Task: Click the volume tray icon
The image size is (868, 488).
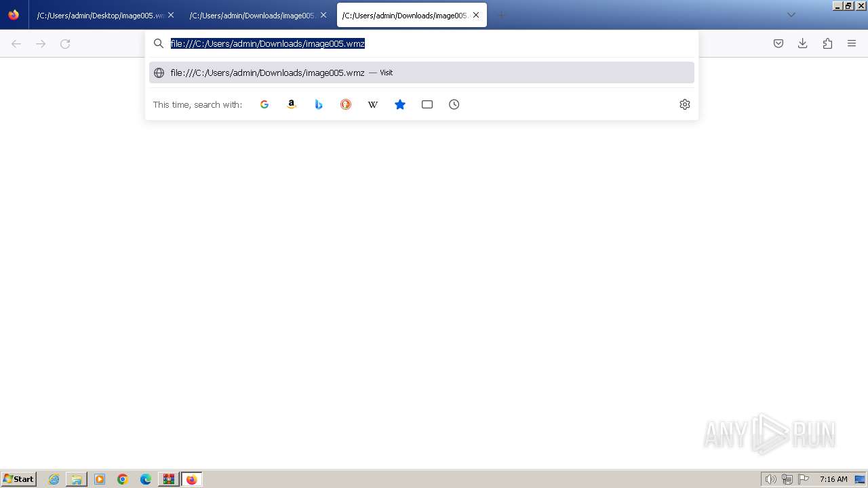Action: pos(770,479)
